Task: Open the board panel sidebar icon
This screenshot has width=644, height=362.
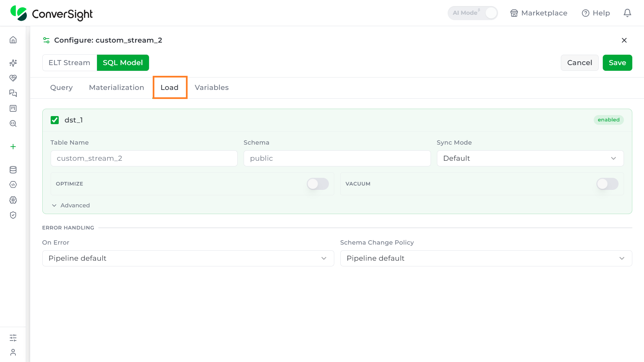Action: coord(13,108)
